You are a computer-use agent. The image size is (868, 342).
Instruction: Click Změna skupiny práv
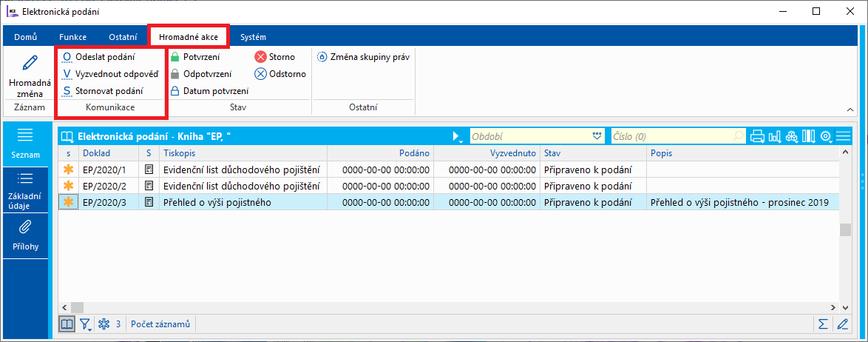click(x=363, y=56)
